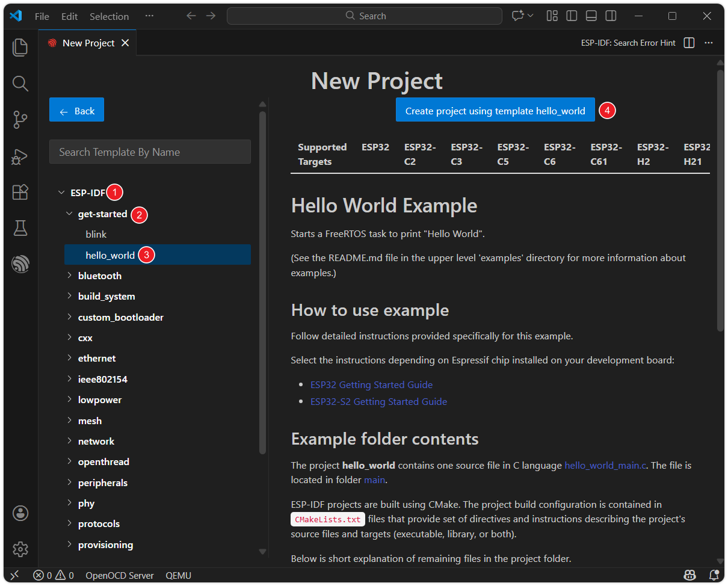Open the Accounts icon

20,513
